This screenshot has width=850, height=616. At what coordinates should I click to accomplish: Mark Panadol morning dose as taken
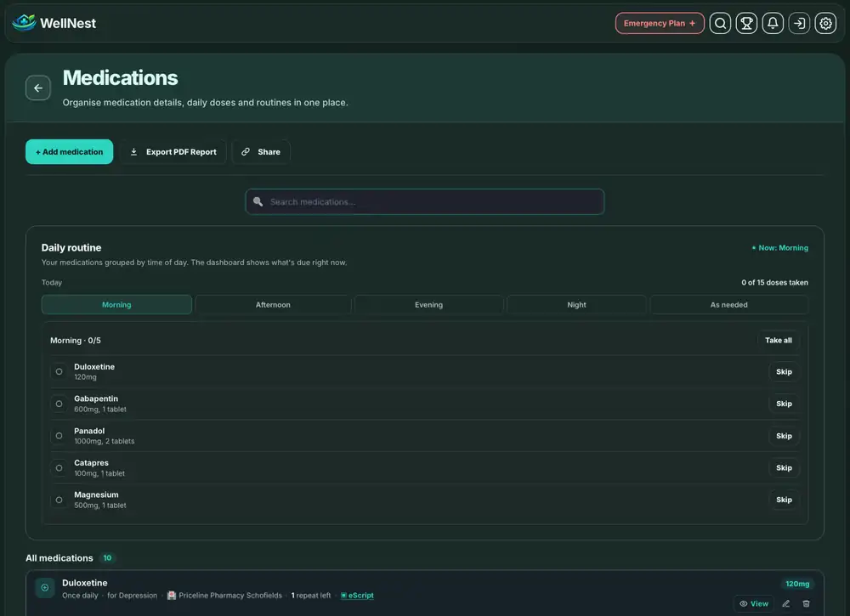[59, 436]
